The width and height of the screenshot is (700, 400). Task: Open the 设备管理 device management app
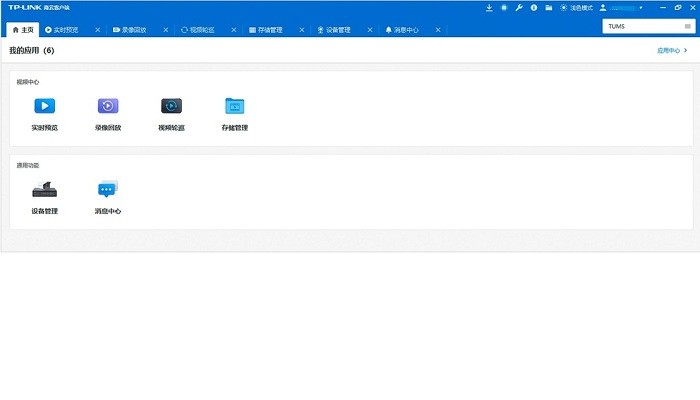pyautogui.click(x=44, y=190)
